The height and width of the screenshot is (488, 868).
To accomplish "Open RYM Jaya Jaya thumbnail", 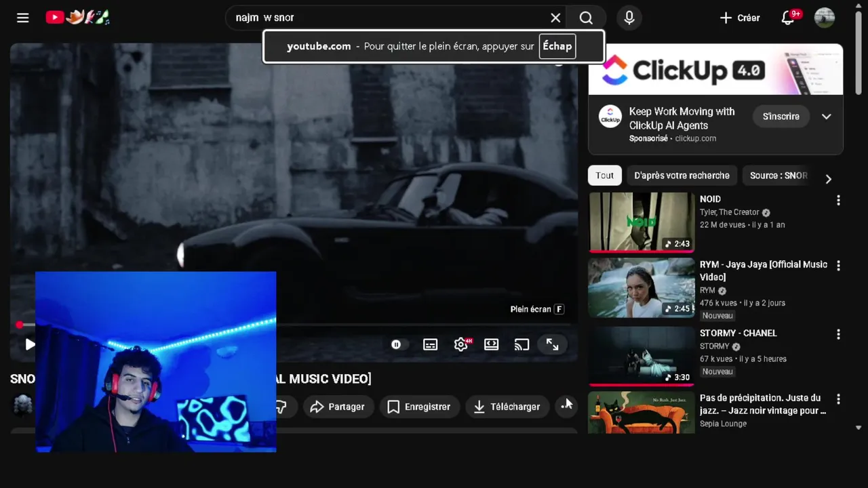I will coord(642,288).
